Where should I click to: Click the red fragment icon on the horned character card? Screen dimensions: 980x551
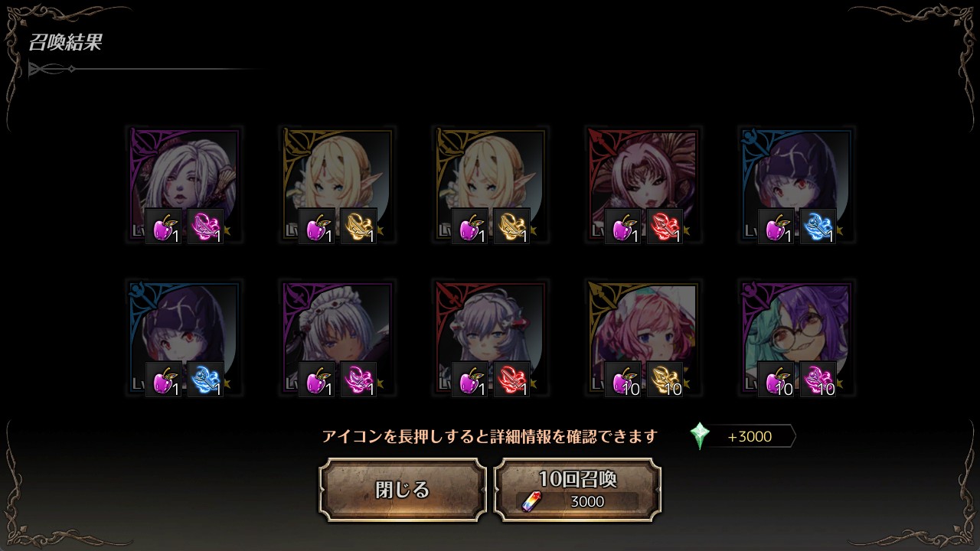click(x=665, y=227)
